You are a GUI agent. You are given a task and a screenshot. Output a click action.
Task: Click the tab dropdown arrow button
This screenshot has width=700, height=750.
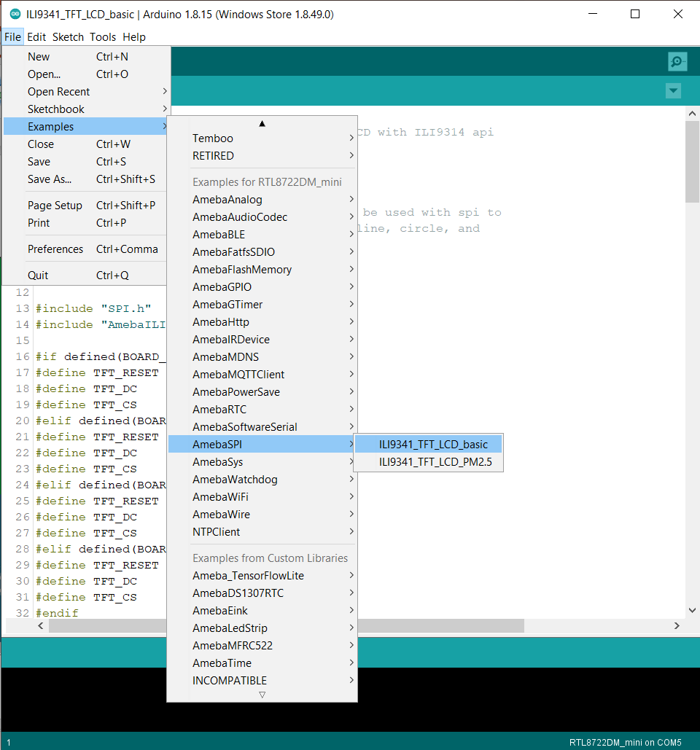pyautogui.click(x=673, y=91)
